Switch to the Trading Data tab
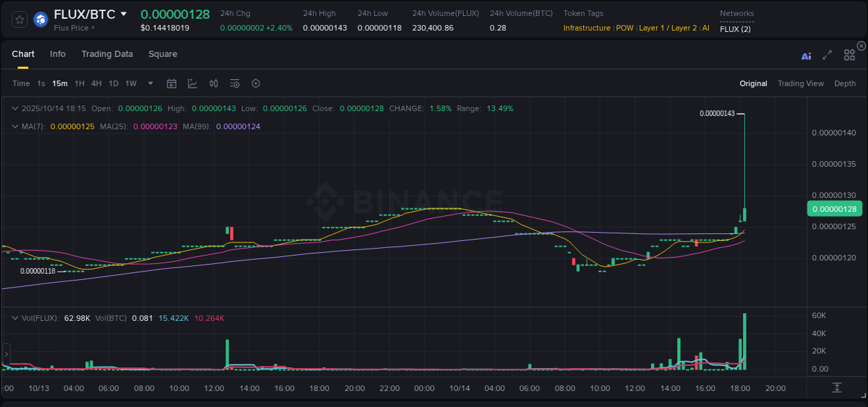Viewport: 868px width, 407px height. pos(107,54)
